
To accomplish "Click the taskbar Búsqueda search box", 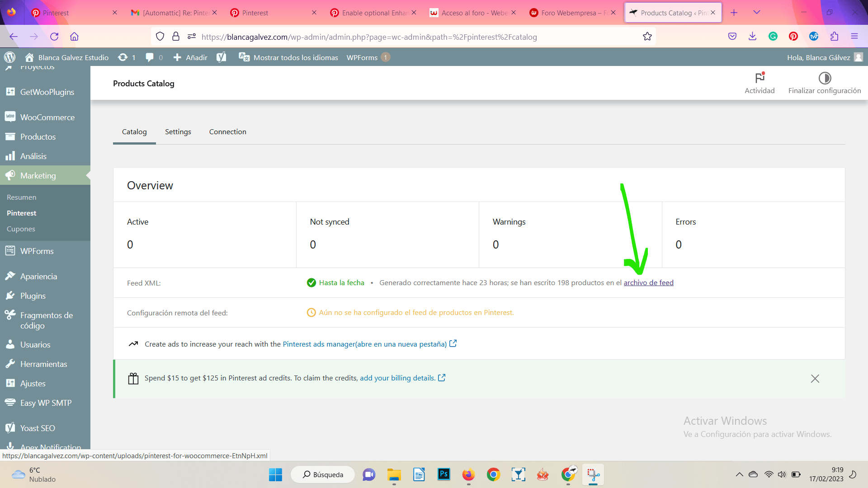I will (323, 475).
